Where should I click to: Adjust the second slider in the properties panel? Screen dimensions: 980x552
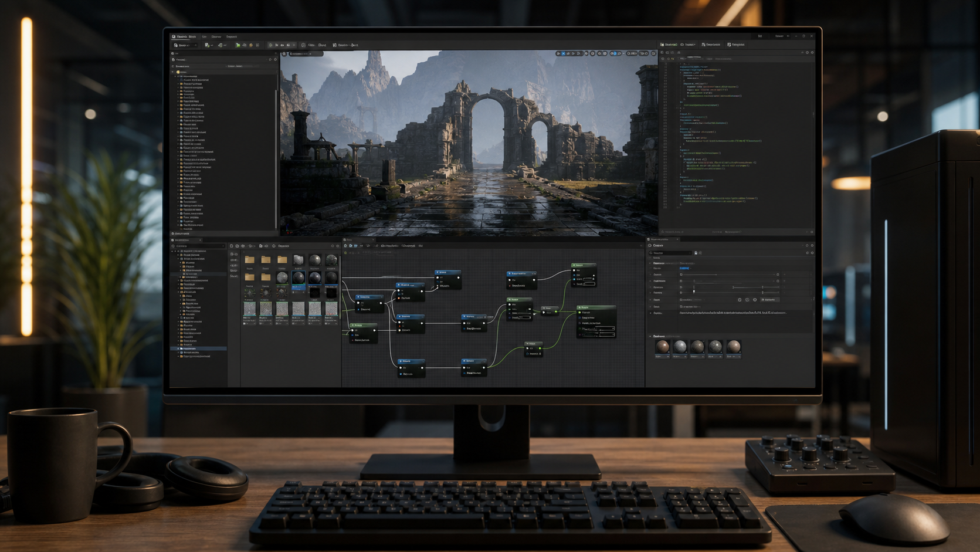point(729,281)
